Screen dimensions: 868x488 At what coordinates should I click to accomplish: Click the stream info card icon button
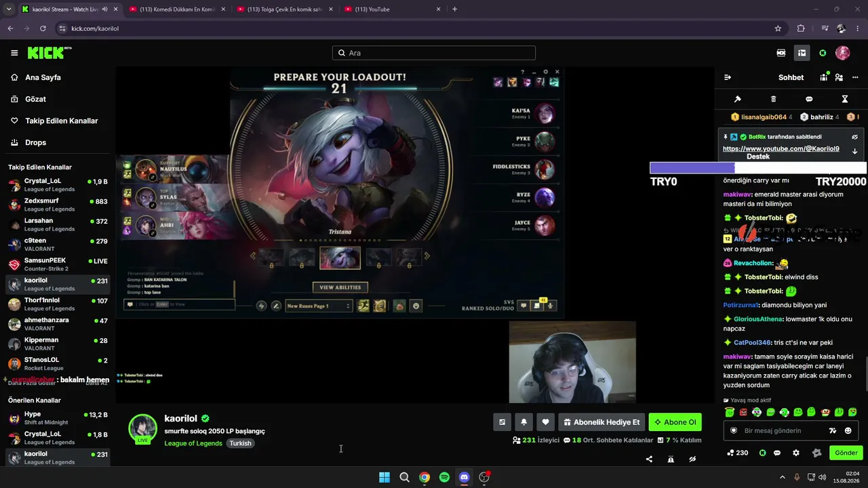[x=502, y=422]
